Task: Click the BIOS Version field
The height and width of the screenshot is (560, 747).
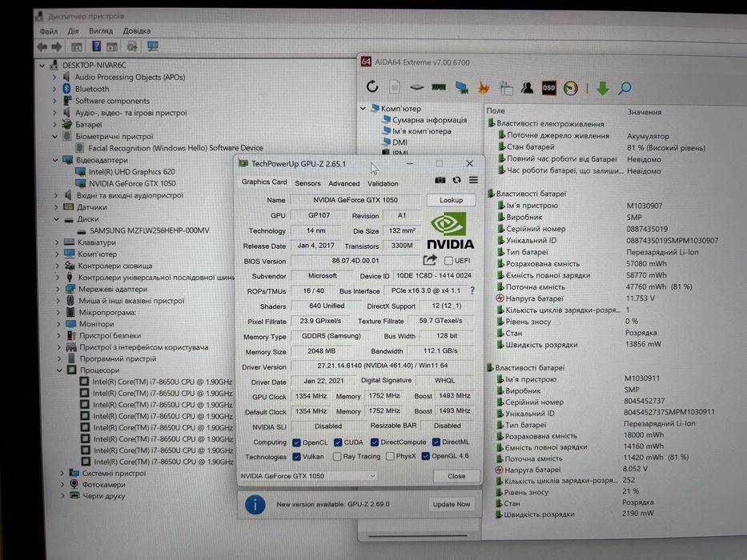Action: 355,261
